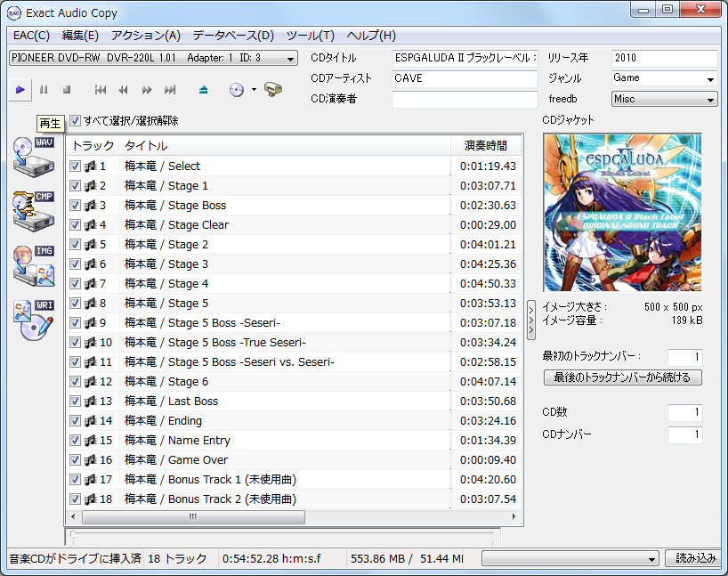728x576 pixels.
Task: Open the データベース(D) menu
Action: point(233,36)
